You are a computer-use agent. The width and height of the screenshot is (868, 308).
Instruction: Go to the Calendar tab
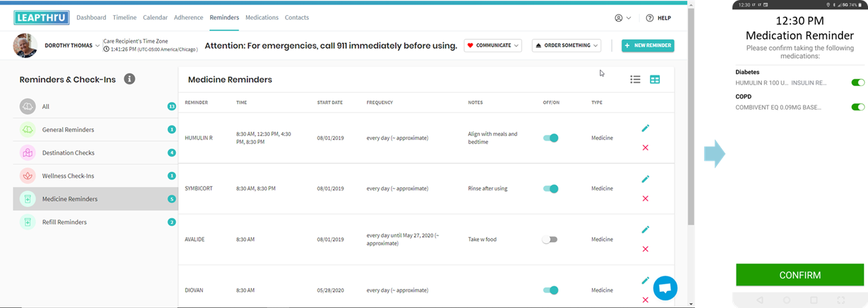tap(155, 18)
